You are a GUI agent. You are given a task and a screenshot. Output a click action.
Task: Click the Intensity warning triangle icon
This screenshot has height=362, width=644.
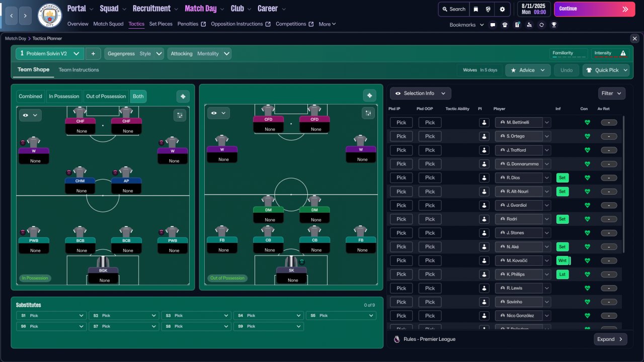[x=623, y=53]
